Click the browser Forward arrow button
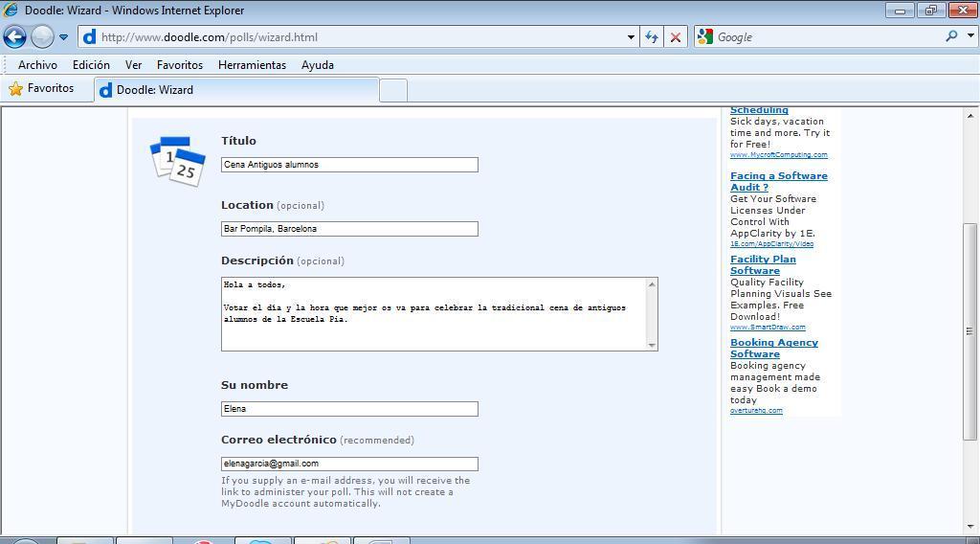 point(42,37)
